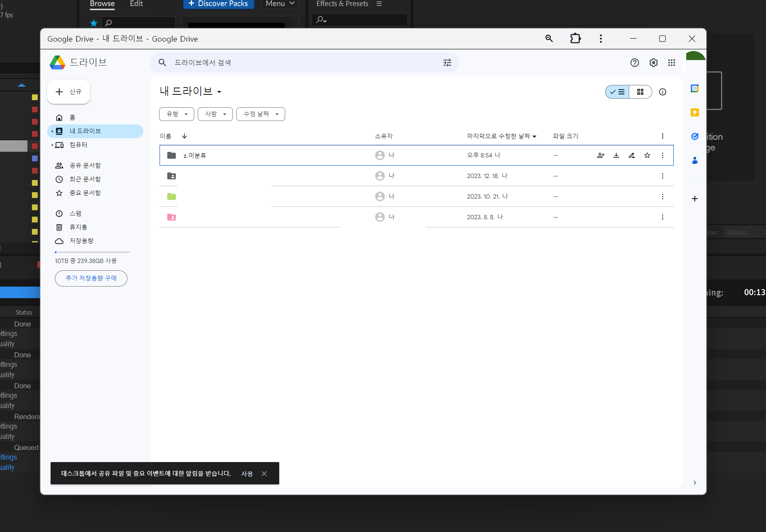The width and height of the screenshot is (766, 532).
Task: Switch to grid layout view
Action: coord(640,92)
